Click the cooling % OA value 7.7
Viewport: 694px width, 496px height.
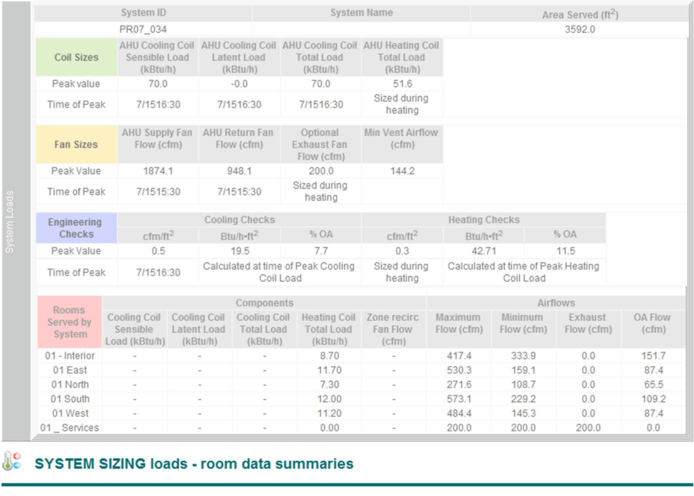coord(321,251)
